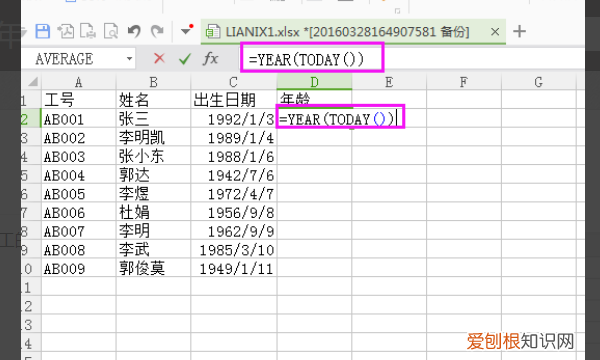
Task: Select row 7 header
Action: pyautogui.click(x=31, y=212)
